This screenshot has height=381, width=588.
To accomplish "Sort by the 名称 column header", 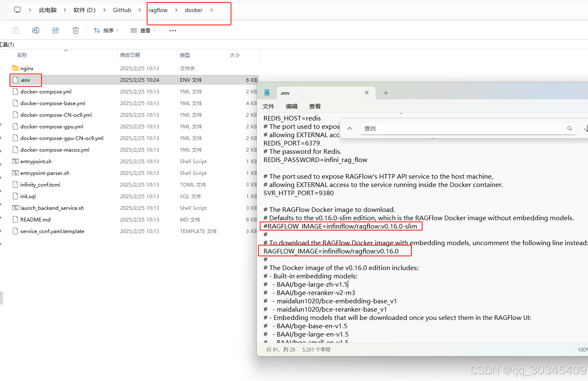I will tap(22, 55).
